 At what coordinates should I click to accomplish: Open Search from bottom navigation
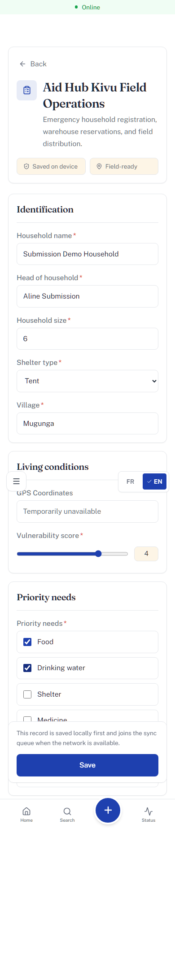click(x=67, y=814)
